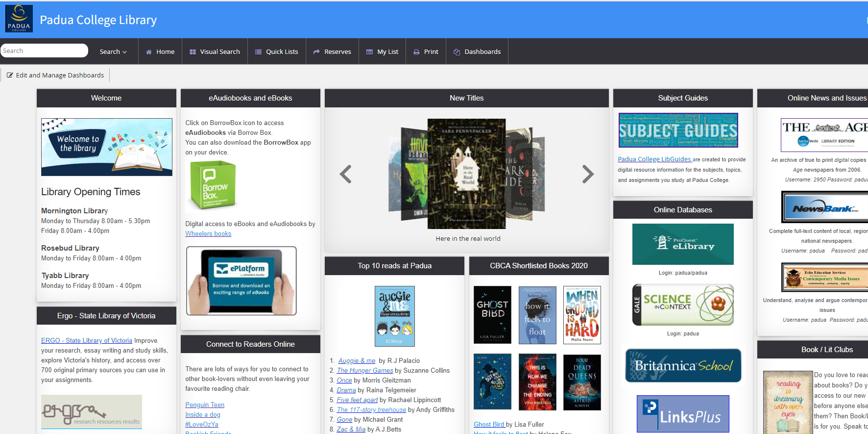Open My List
The height and width of the screenshot is (434, 868).
pos(382,51)
